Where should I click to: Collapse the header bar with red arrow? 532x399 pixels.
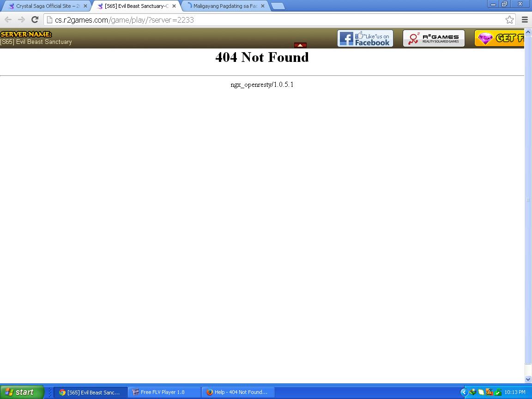(300, 45)
